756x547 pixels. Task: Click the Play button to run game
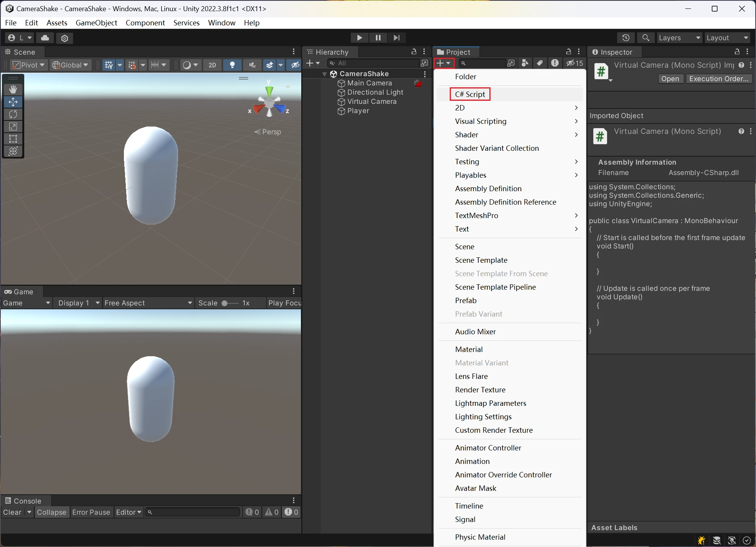pos(359,37)
